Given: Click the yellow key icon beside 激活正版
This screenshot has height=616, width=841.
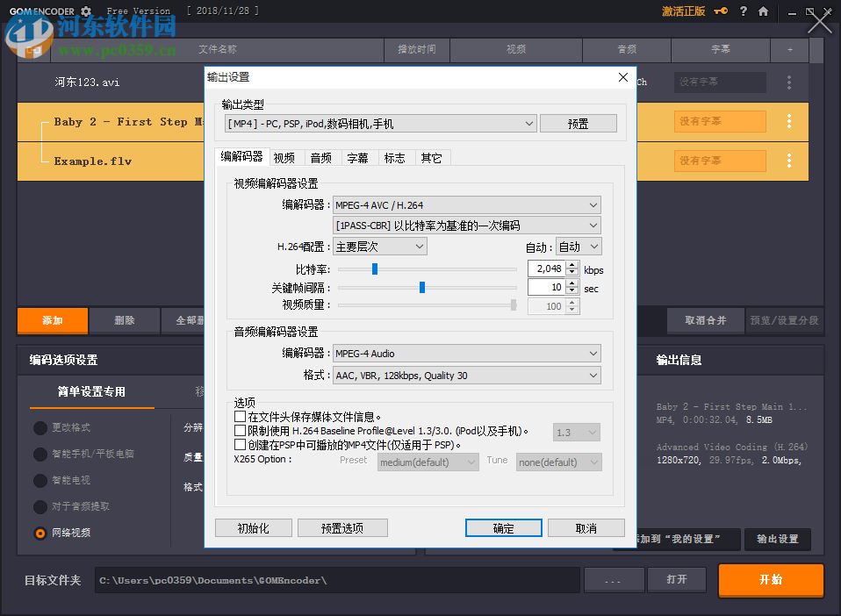Looking at the screenshot, I should point(719,11).
